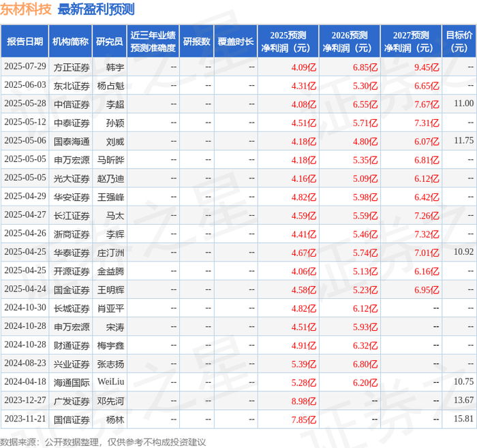Click the 研报数 column header

196,42
